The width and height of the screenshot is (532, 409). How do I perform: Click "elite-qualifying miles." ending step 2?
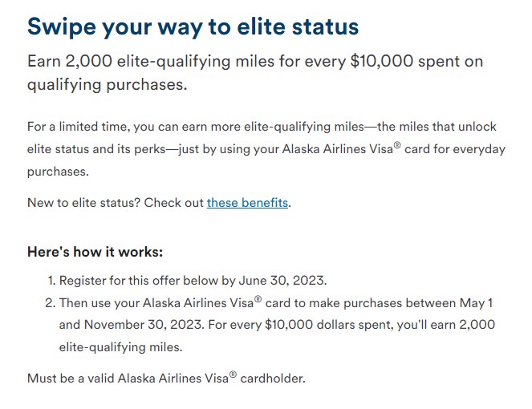[121, 347]
